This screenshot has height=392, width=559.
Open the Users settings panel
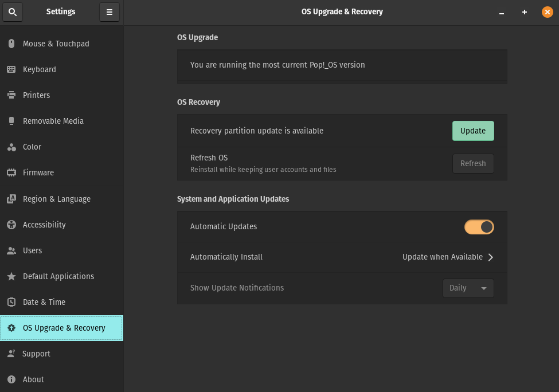click(x=32, y=250)
